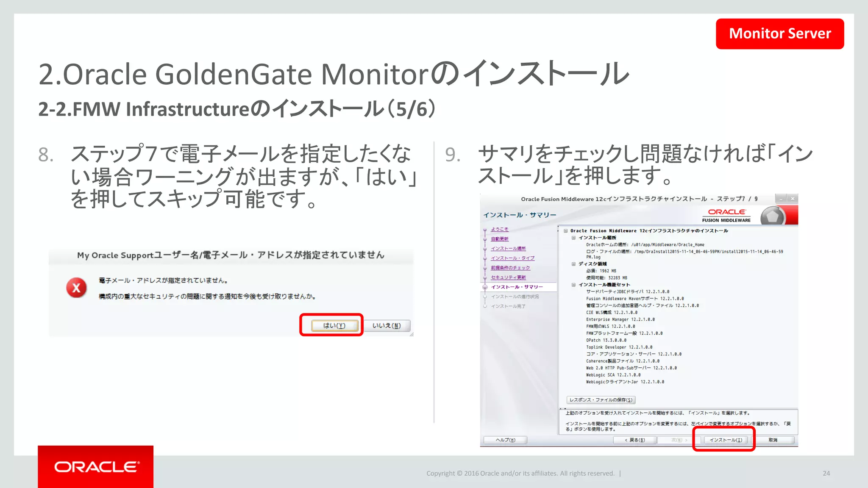Click the いいえ(N) button in warning dialog

(387, 325)
